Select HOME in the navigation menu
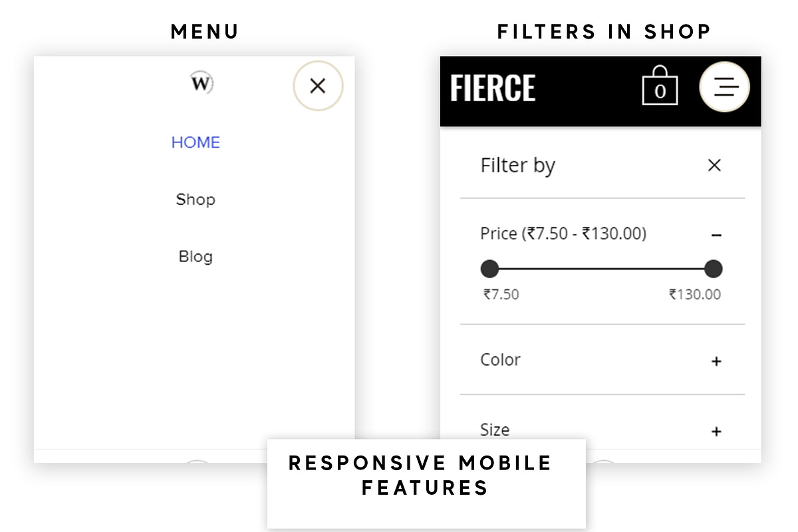Viewport: 798px width, 532px height. tap(196, 142)
